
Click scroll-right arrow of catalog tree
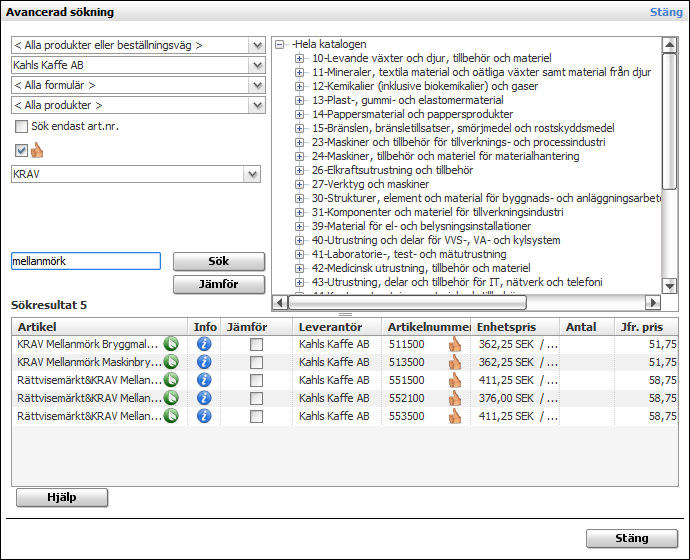653,303
